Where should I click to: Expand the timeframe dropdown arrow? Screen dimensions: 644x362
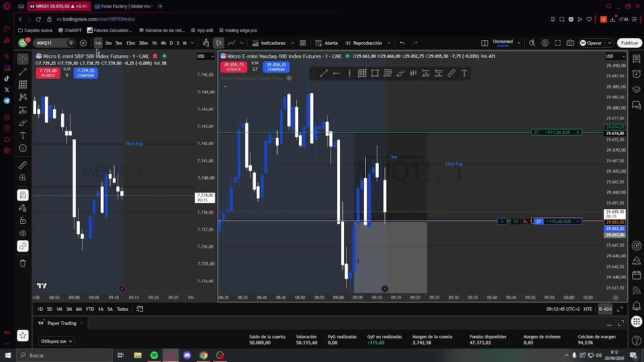click(x=192, y=43)
